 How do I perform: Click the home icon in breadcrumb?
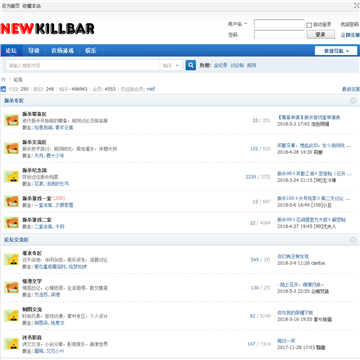[4, 80]
